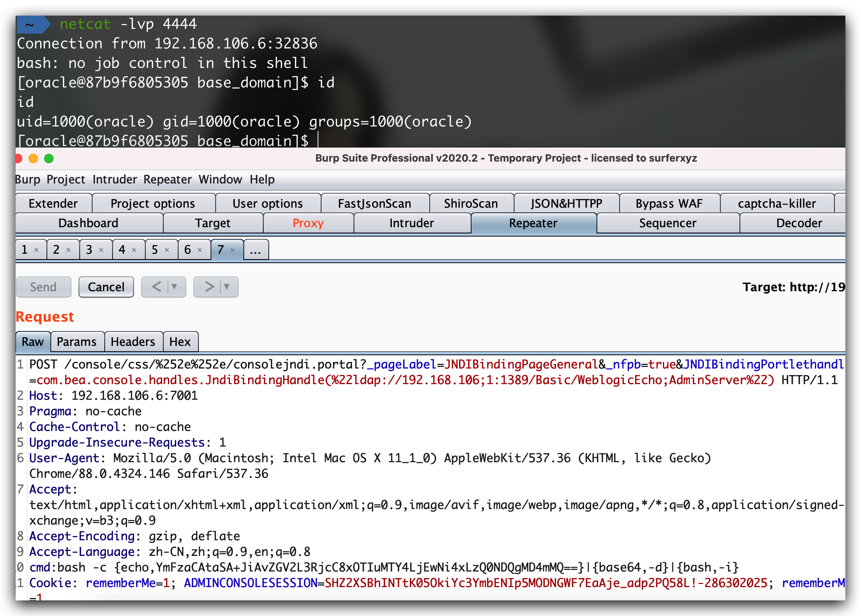Open the Bypass WAF tab
This screenshot has width=861, height=616.
click(669, 203)
